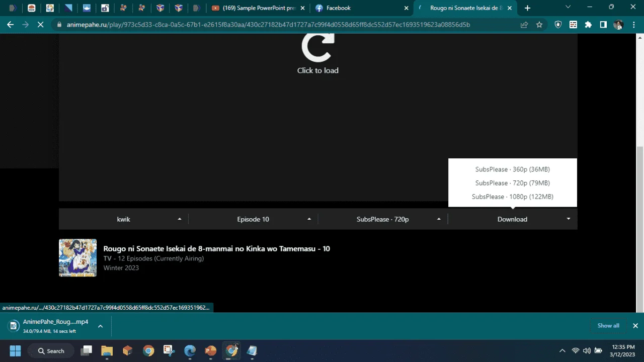Open the Windows Start menu
The image size is (644, 362).
pyautogui.click(x=15, y=351)
